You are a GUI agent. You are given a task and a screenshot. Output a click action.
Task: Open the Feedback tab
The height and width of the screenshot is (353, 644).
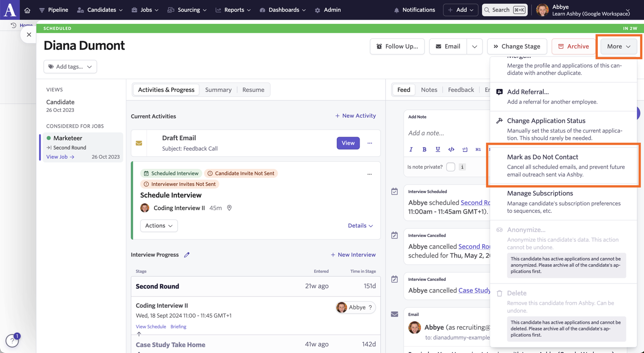[461, 90]
